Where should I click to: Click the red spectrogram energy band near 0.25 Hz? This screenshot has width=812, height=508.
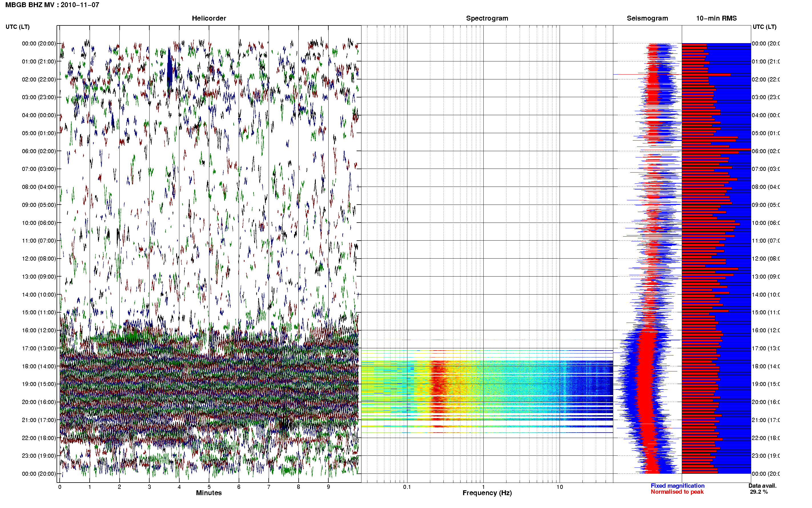(x=438, y=390)
